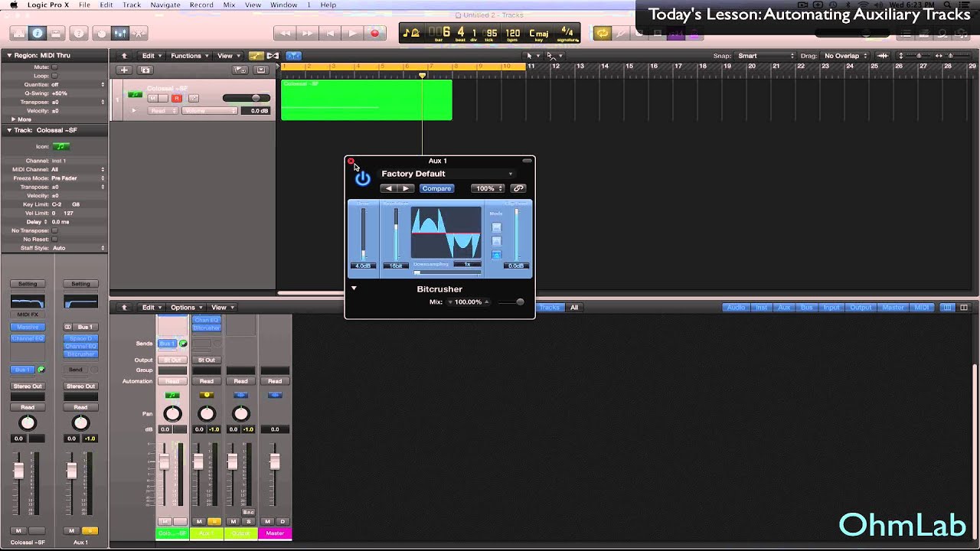This screenshot has width=980, height=551.
Task: Toggle the Flex view button
Action: [x=272, y=56]
